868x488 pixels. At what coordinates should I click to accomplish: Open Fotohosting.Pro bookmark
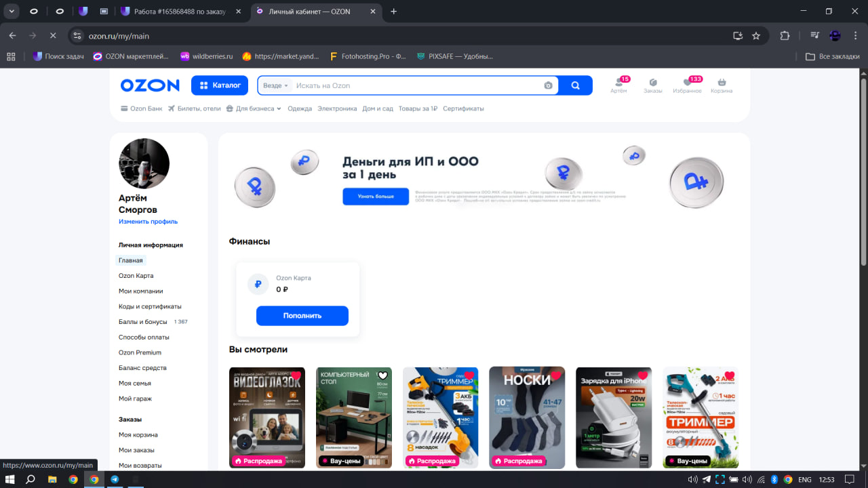pyautogui.click(x=368, y=57)
